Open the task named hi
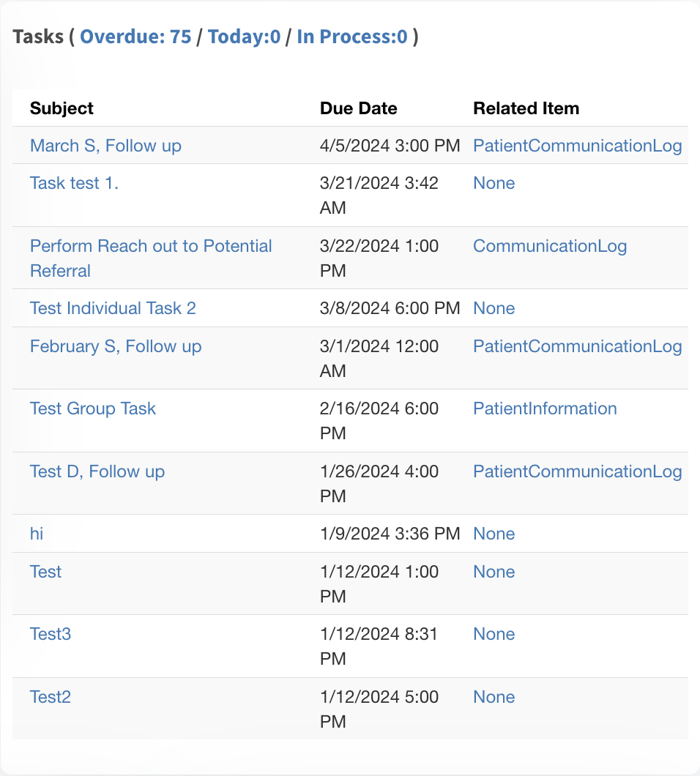 click(x=37, y=534)
